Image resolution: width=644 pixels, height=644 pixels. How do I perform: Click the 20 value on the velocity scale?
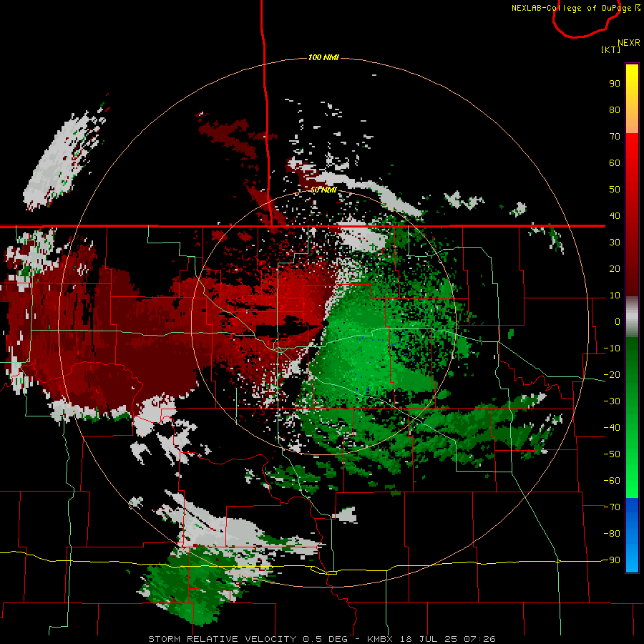coord(615,268)
